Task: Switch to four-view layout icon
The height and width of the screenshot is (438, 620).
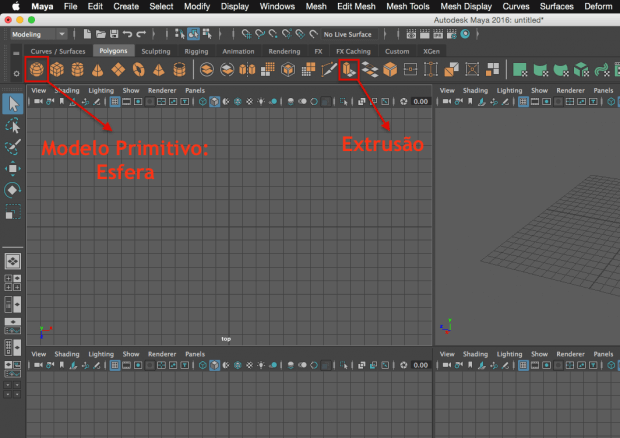Action: [13, 283]
